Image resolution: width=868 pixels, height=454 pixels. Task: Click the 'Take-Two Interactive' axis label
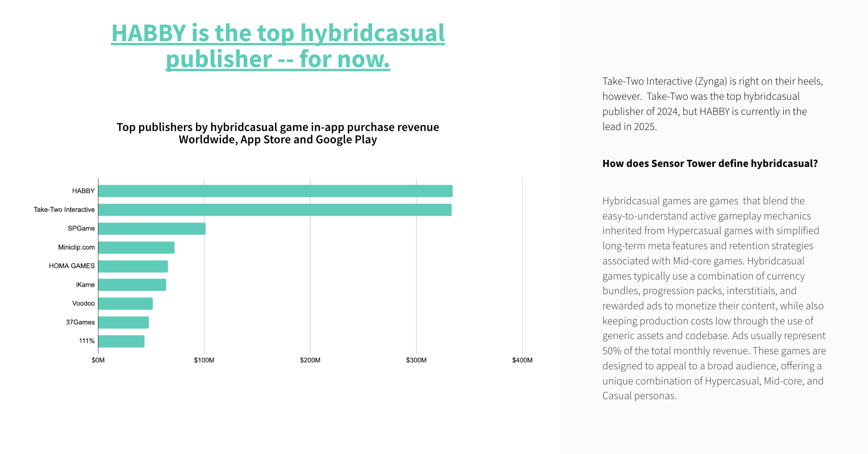[64, 210]
